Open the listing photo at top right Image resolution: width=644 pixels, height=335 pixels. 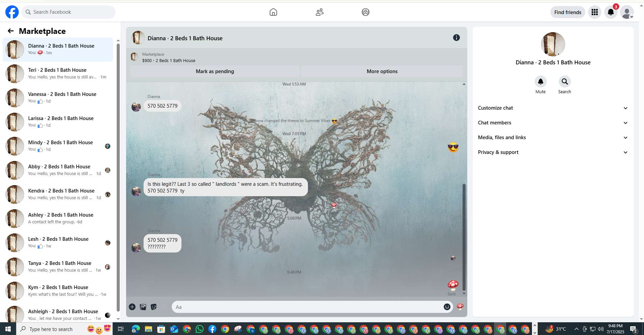[553, 44]
